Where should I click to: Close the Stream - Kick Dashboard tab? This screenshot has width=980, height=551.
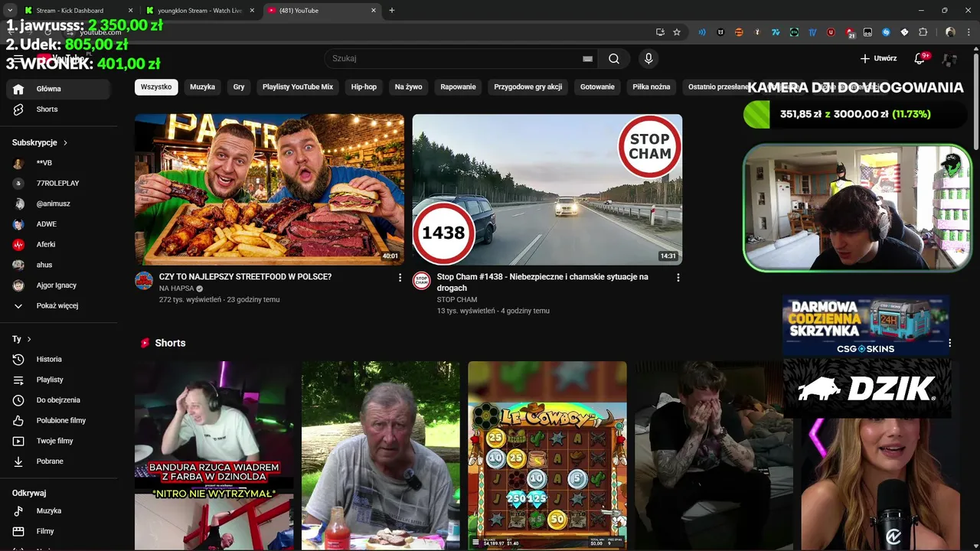click(x=130, y=10)
